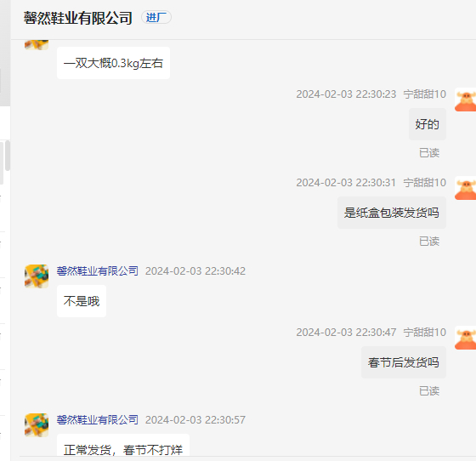Select the 是纸盒包装发货吗 message bubble
This screenshot has height=461, width=476.
coord(392,213)
